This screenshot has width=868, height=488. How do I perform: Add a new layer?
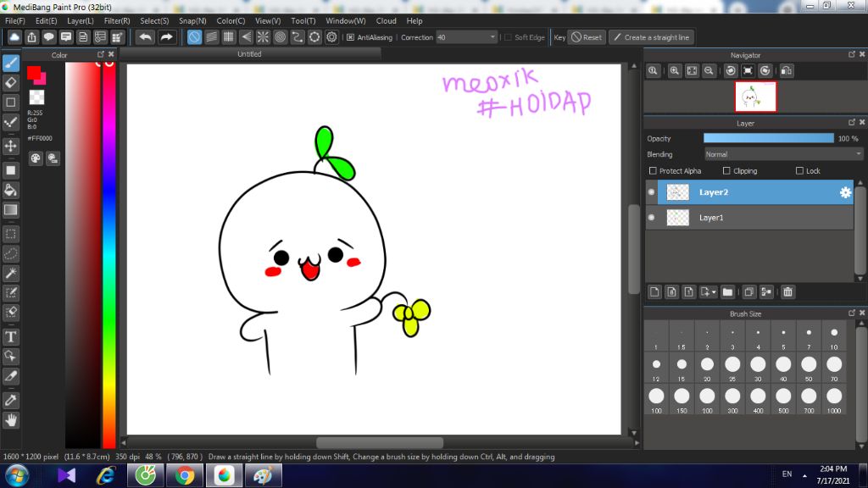(654, 292)
